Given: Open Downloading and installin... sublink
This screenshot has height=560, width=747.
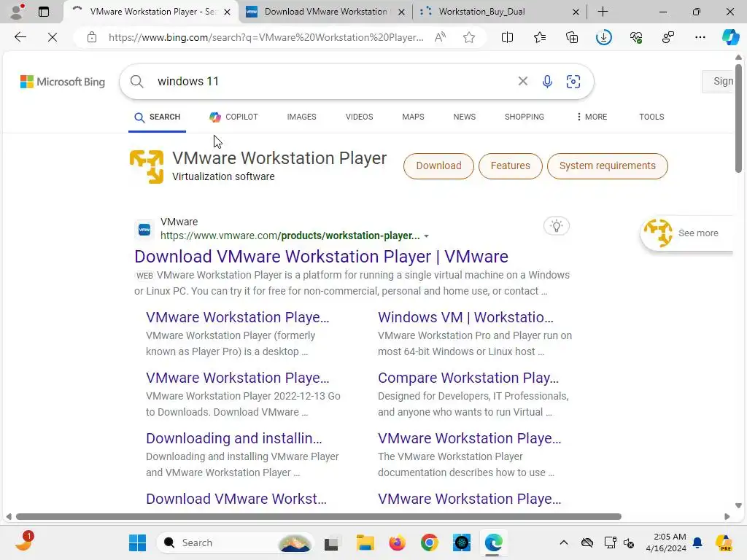Looking at the screenshot, I should [234, 438].
